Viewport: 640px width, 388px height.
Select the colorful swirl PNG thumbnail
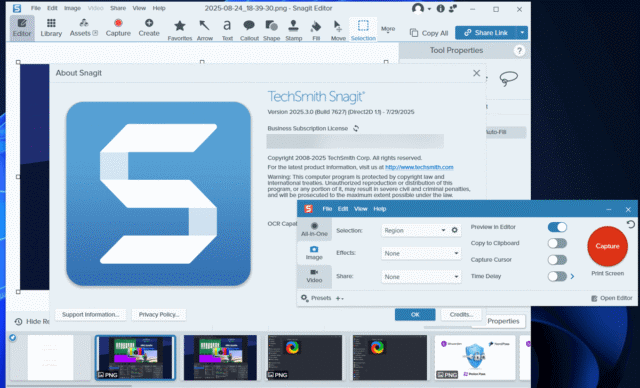click(304, 358)
